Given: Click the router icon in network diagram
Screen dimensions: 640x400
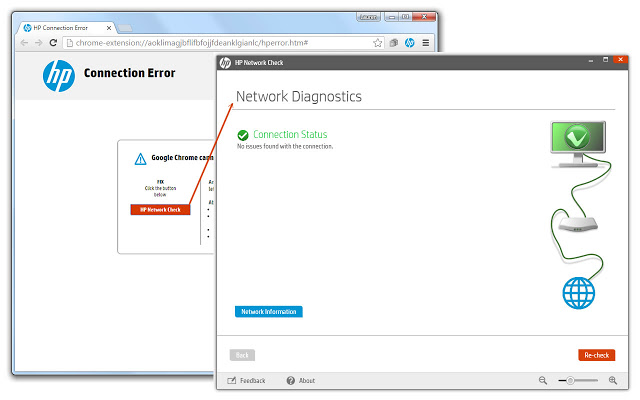Looking at the screenshot, I should pyautogui.click(x=578, y=224).
